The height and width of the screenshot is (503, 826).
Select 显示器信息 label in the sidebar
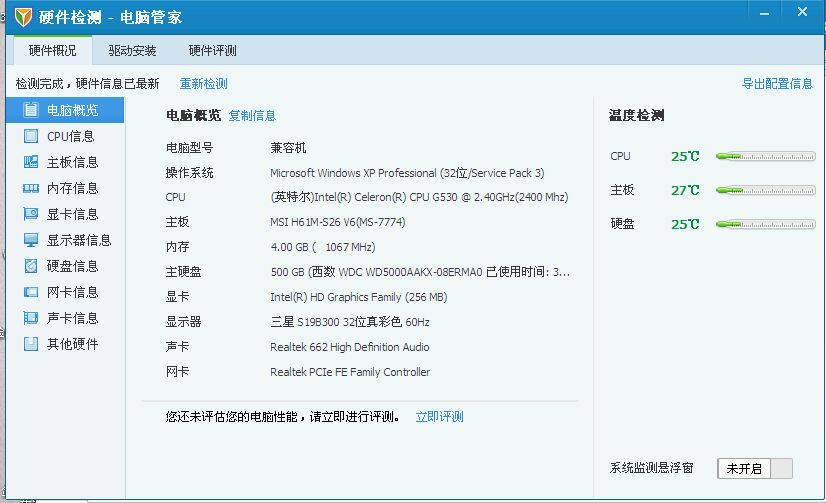79,240
